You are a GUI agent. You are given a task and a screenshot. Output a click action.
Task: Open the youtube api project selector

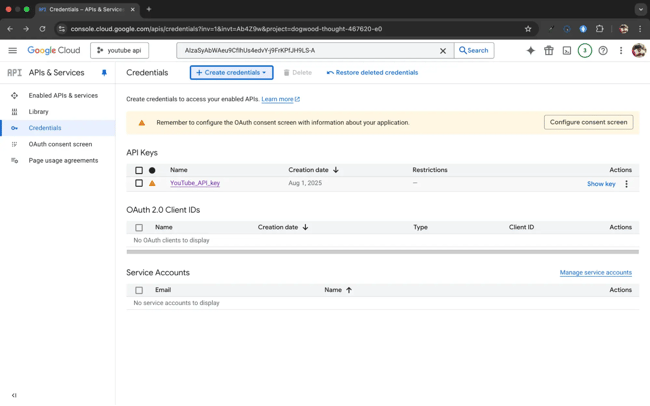tap(119, 50)
